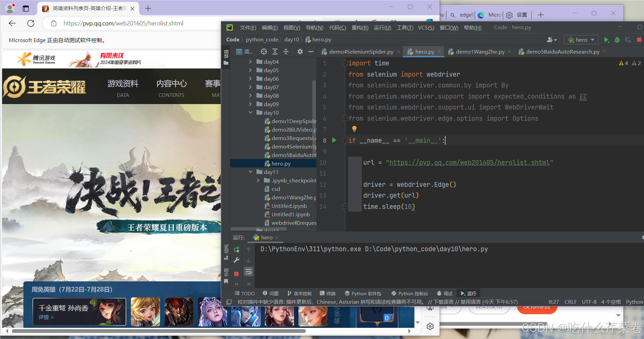Close the hero.py editor tab
Screen dimensions: 644x339
tap(439, 52)
